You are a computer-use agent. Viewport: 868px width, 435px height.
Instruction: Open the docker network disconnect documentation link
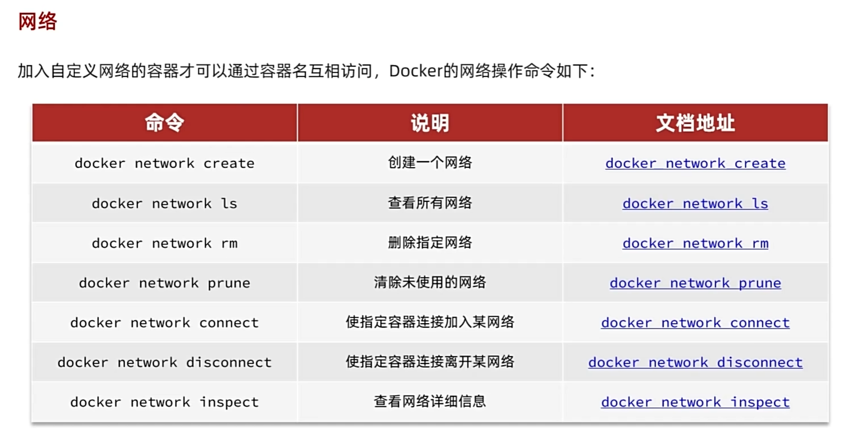695,362
